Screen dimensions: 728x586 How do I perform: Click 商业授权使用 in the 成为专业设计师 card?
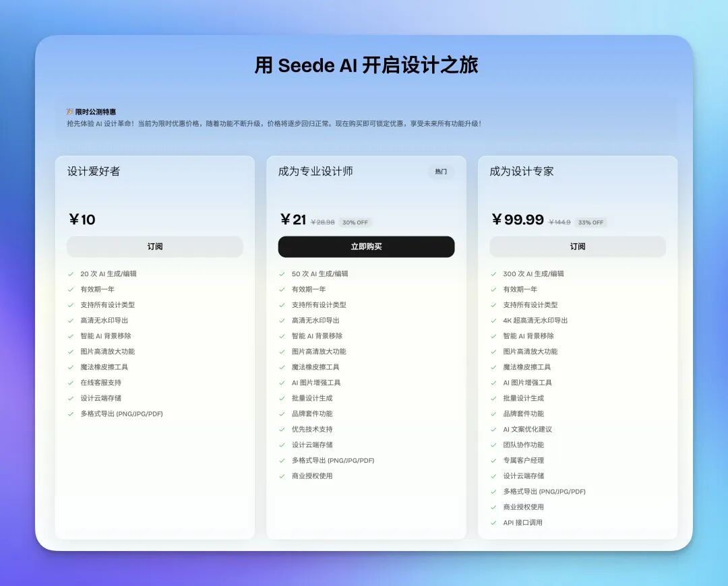[312, 476]
